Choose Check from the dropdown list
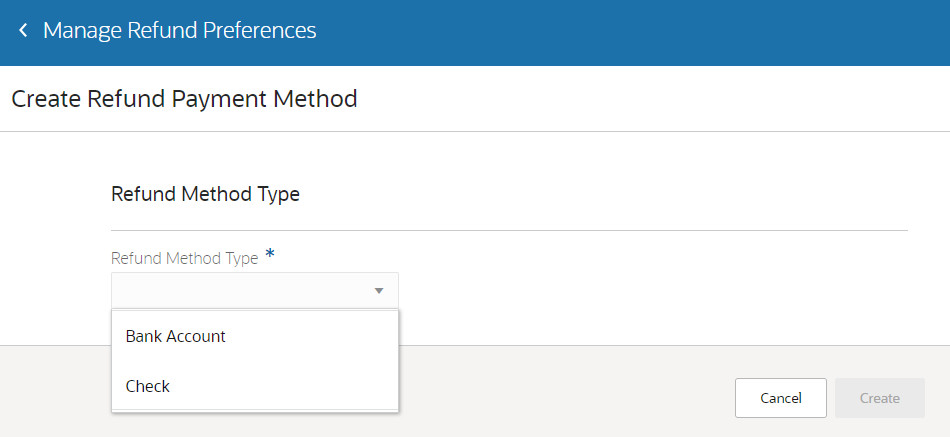The height and width of the screenshot is (437, 950). pos(148,386)
